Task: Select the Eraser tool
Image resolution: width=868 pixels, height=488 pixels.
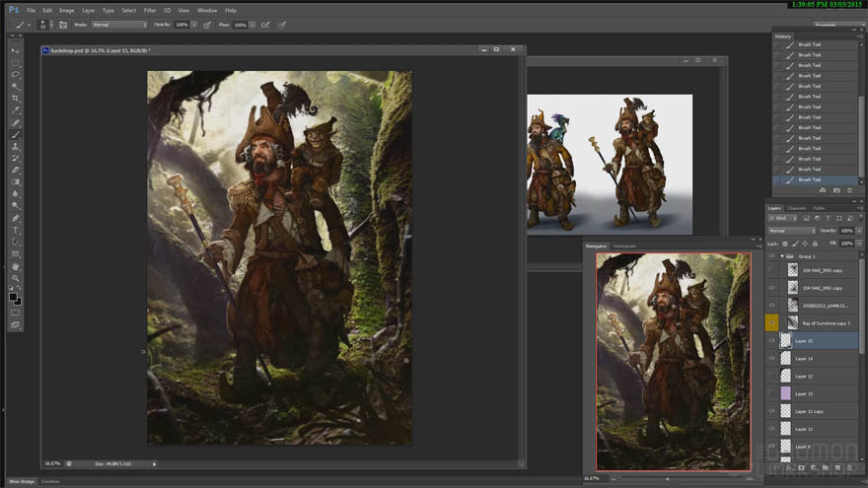Action: (16, 170)
